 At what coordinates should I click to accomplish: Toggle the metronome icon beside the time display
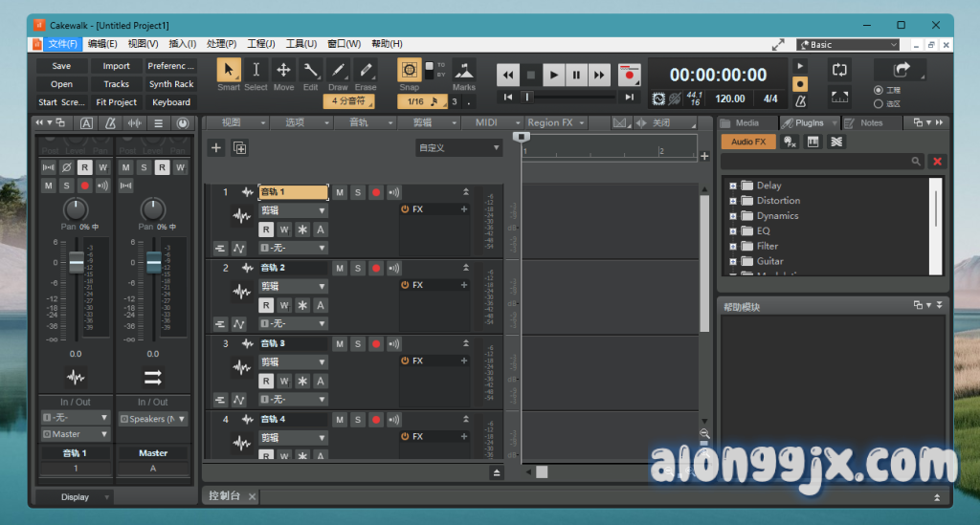click(801, 100)
